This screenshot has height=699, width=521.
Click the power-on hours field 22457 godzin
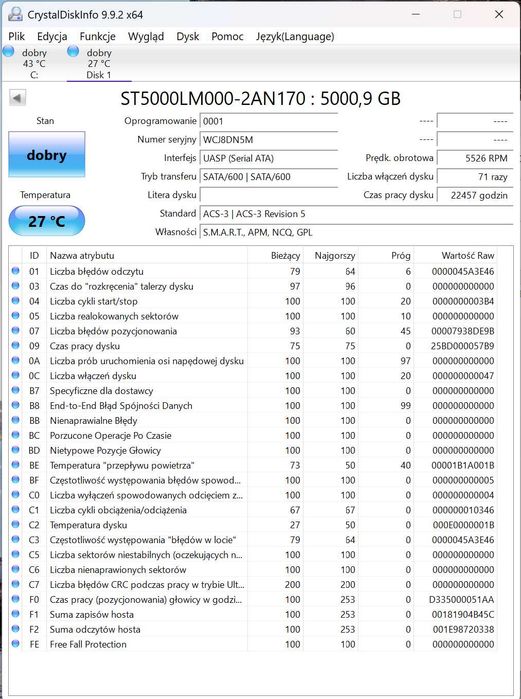[x=475, y=195]
